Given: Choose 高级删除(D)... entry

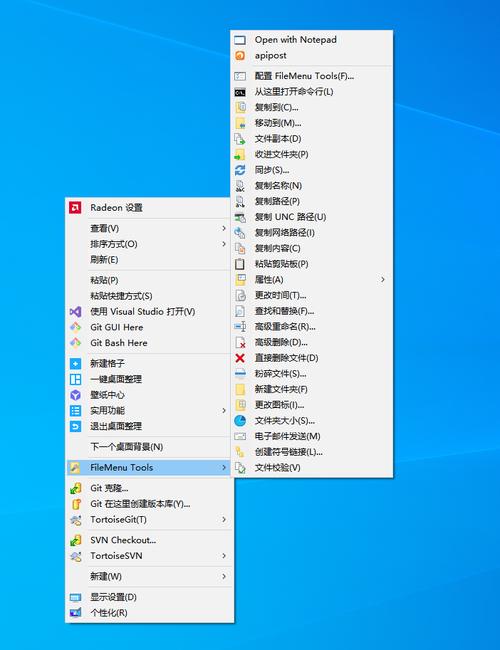Looking at the screenshot, I should (311, 342).
